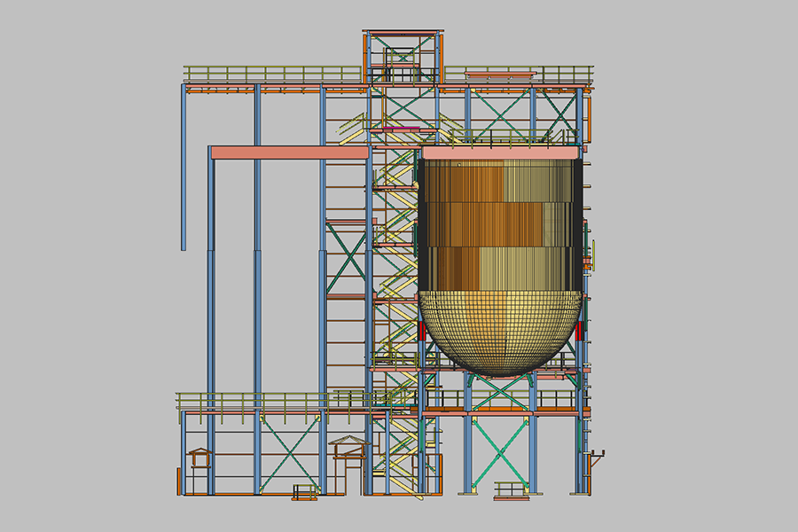
Task: Select the salmon ring beam atop the tank
Action: click(501, 153)
